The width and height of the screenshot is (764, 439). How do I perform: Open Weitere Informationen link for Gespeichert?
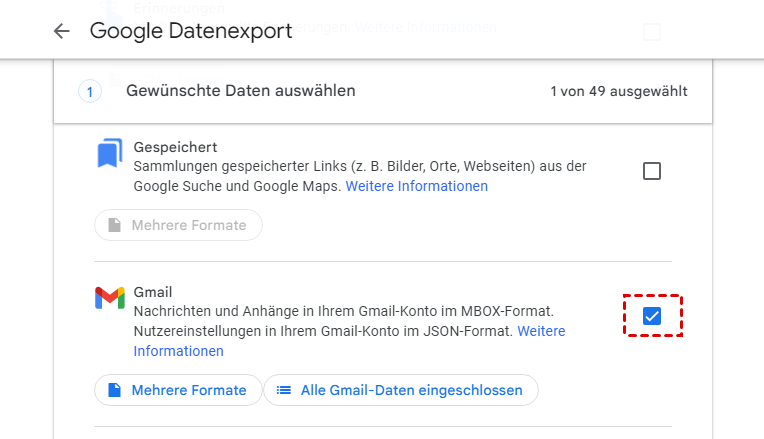click(417, 186)
